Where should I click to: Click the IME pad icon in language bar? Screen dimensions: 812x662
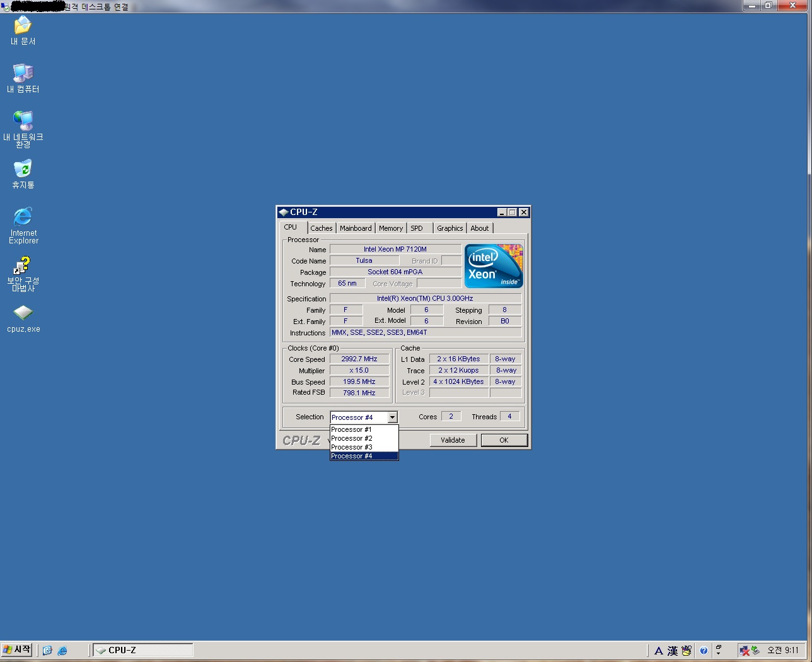[687, 651]
